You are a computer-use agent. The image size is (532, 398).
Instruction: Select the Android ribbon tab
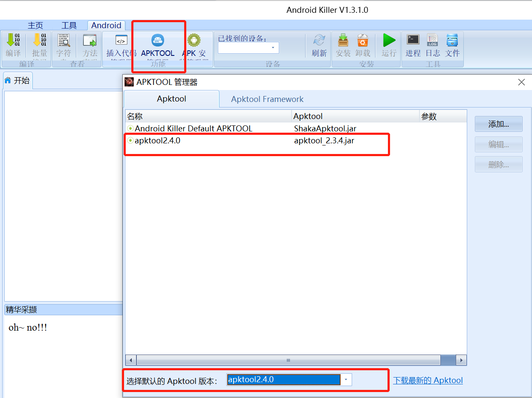(x=106, y=25)
